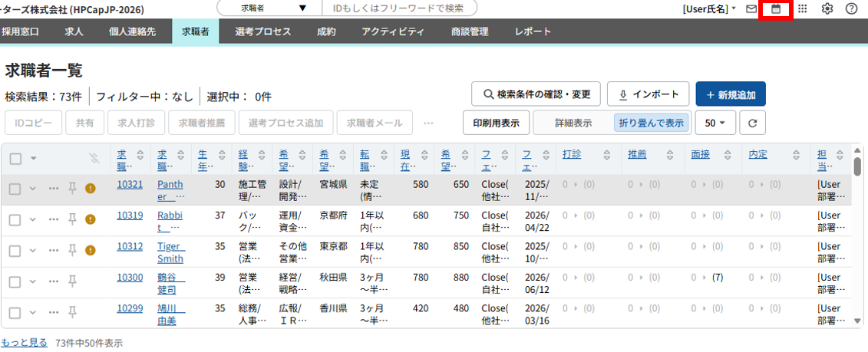The image size is (868, 352).
Task: Click warning icon on row 10319
Action: point(91,219)
